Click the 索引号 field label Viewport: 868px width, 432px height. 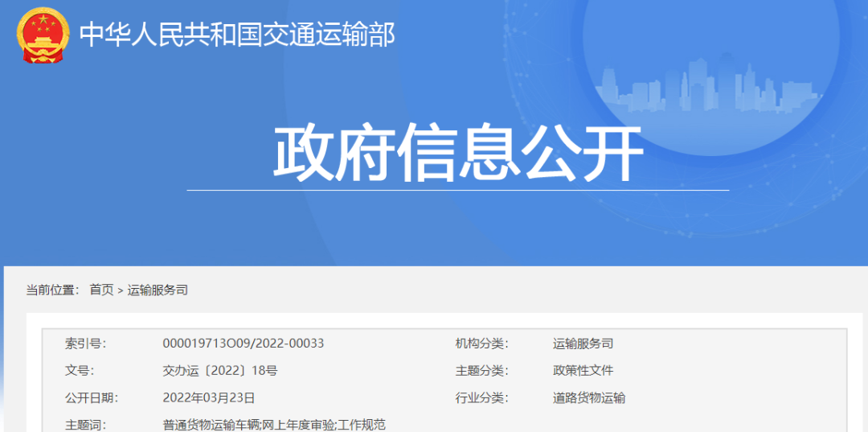85,344
